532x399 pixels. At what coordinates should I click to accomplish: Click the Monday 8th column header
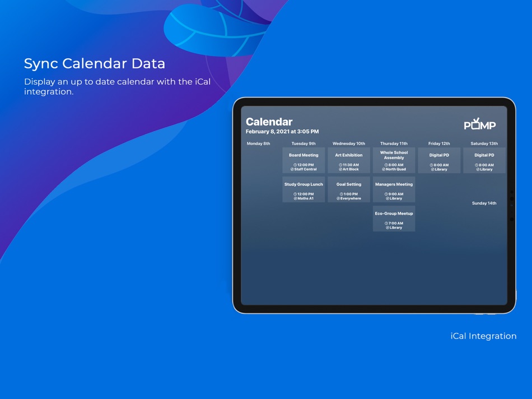[x=259, y=143]
